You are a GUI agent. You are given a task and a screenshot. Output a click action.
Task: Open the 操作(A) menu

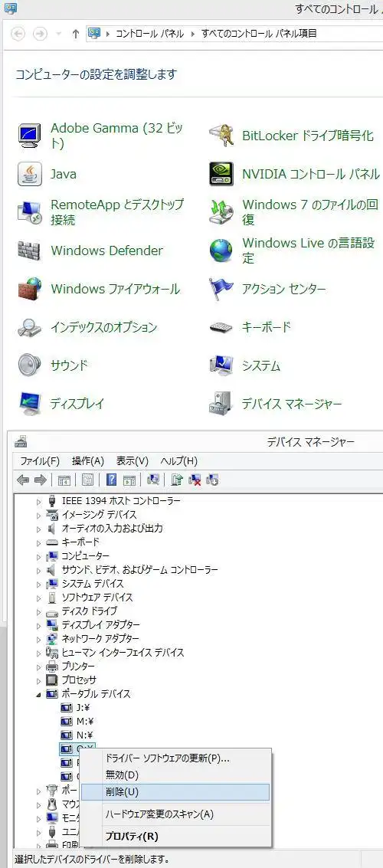point(88,460)
